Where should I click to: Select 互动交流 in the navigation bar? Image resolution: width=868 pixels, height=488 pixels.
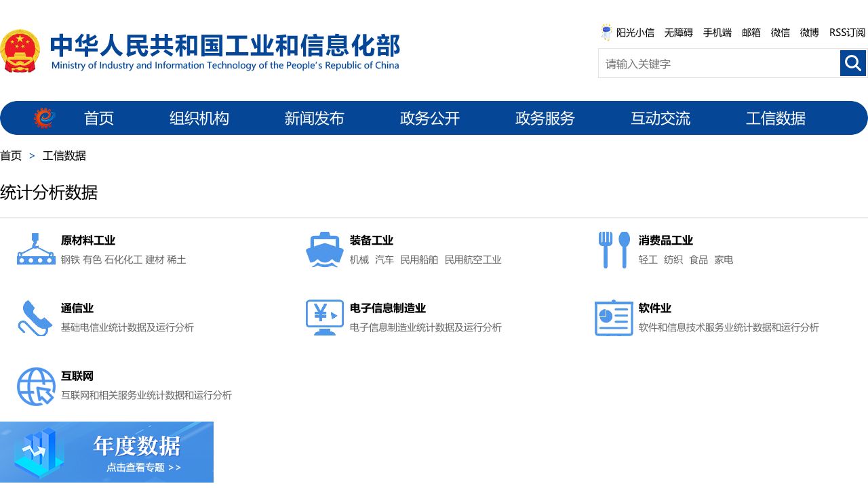coord(660,118)
